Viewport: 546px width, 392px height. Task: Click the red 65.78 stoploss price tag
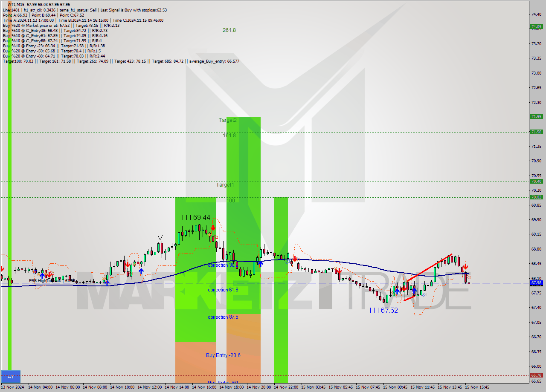click(x=536, y=375)
